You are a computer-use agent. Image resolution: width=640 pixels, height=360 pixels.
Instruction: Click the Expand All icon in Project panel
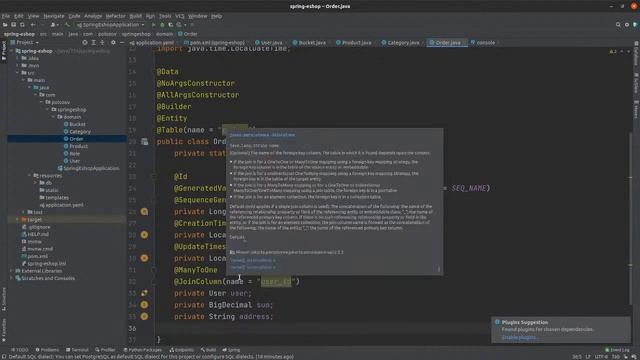tap(93, 42)
